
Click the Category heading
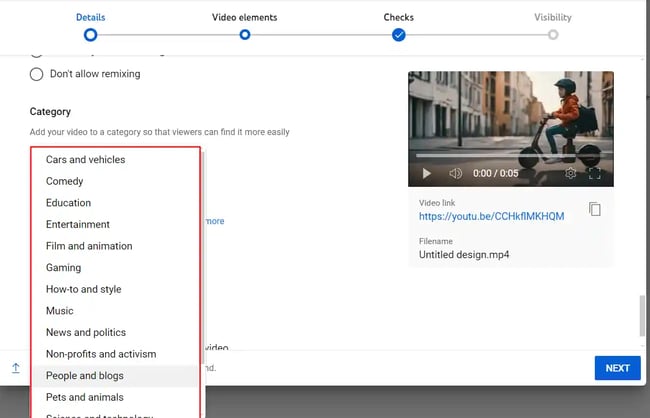click(x=50, y=112)
